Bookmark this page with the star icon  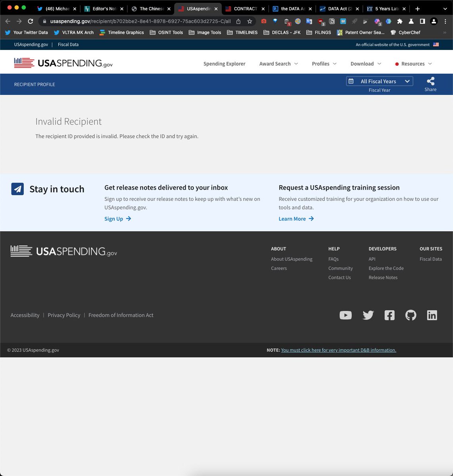[x=250, y=21]
